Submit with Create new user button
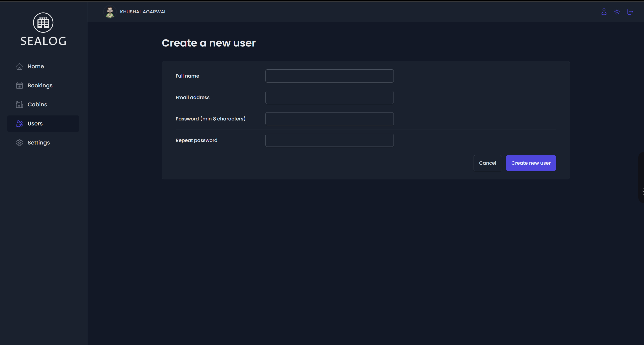The height and width of the screenshot is (345, 644). 531,163
